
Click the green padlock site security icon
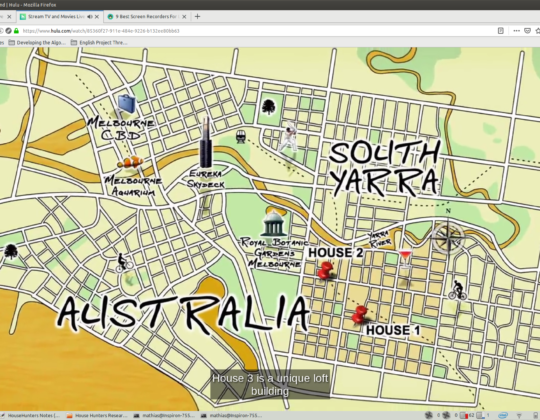tap(16, 31)
